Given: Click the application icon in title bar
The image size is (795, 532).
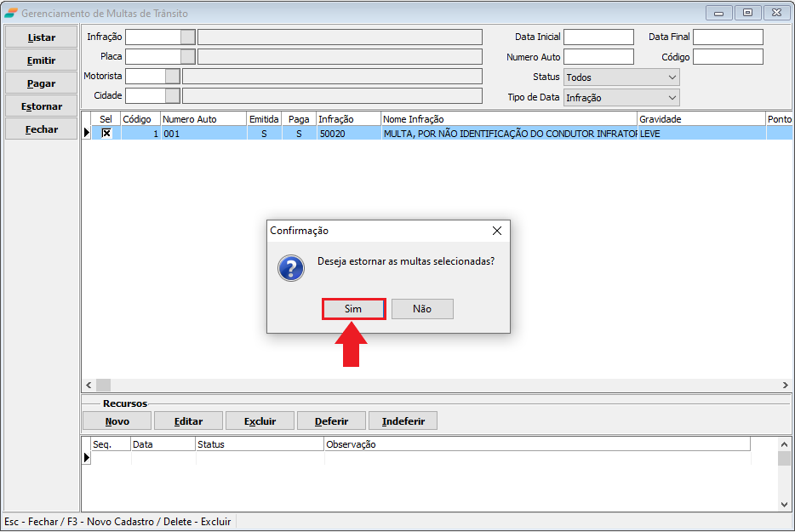Looking at the screenshot, I should click(x=10, y=13).
